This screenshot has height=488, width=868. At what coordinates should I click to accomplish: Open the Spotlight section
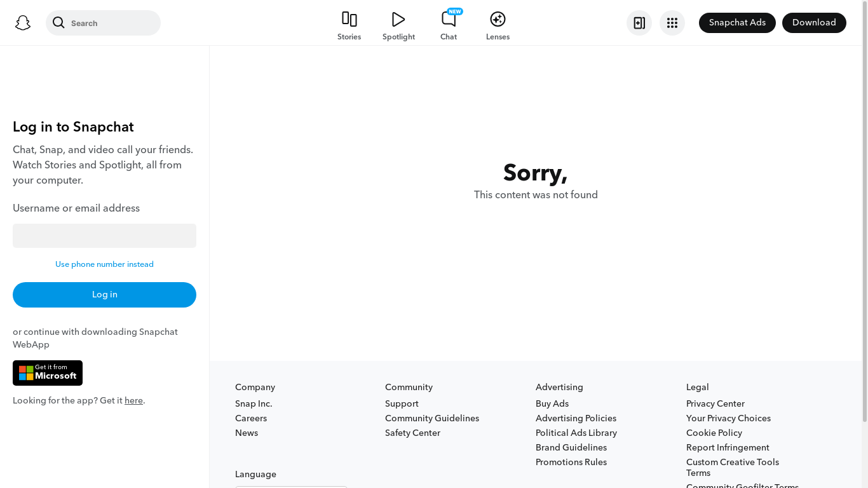(x=398, y=26)
